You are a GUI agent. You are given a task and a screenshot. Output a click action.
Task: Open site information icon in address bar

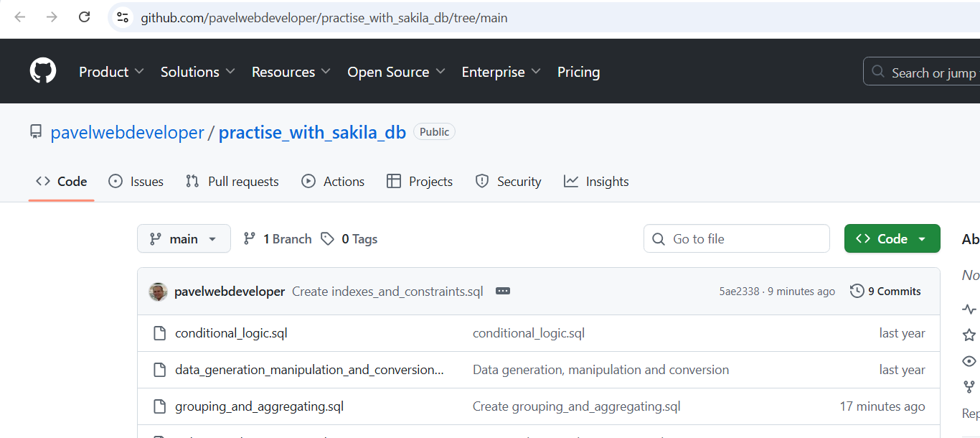click(123, 17)
